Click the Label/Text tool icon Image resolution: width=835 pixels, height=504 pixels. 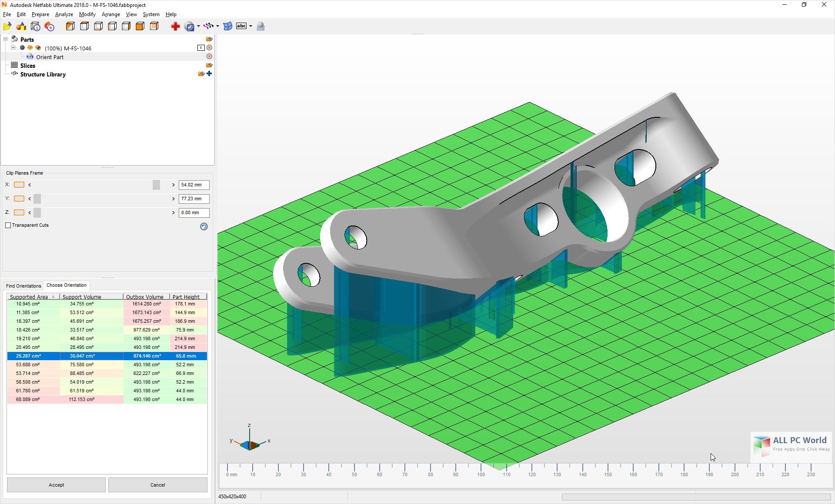pyautogui.click(x=241, y=26)
